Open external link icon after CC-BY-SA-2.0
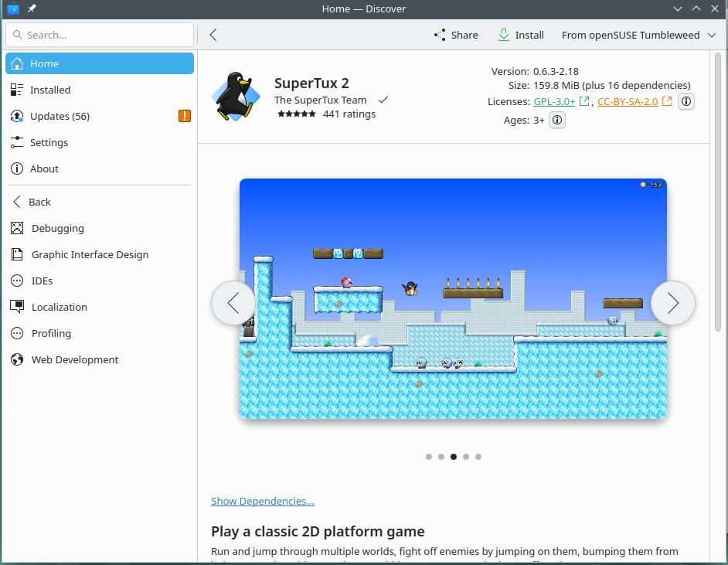The width and height of the screenshot is (728, 565). point(667,101)
